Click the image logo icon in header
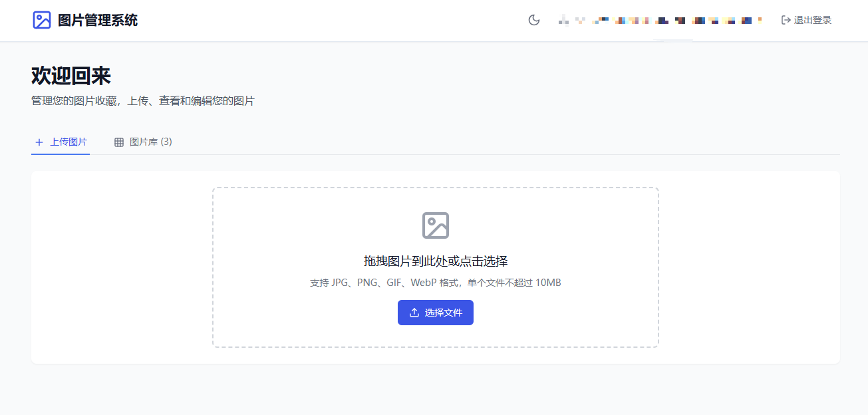The image size is (868, 415). tap(42, 20)
